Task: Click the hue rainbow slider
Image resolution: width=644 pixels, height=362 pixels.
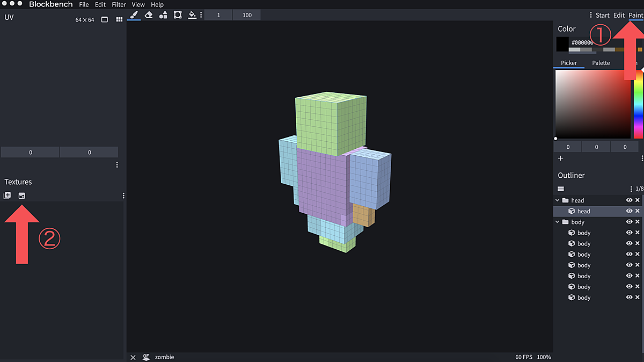Action: [638, 104]
